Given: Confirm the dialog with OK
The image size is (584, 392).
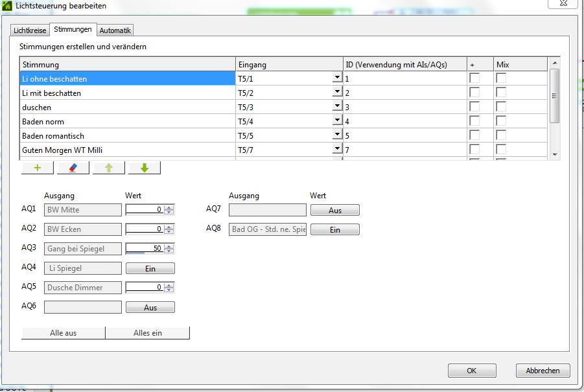Looking at the screenshot, I should coord(472,371).
